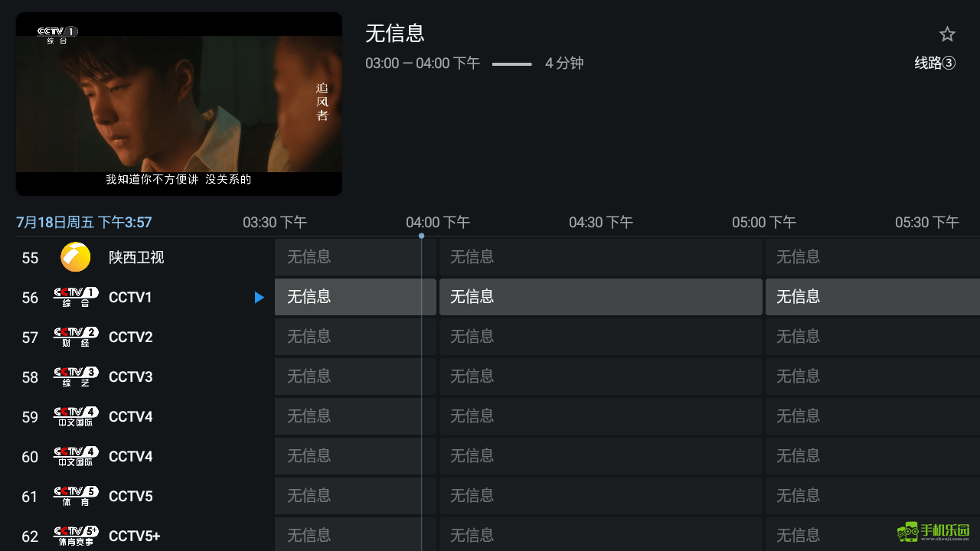Select the CCTV5 体育 channel logo
The image size is (980, 551).
pos(76,496)
